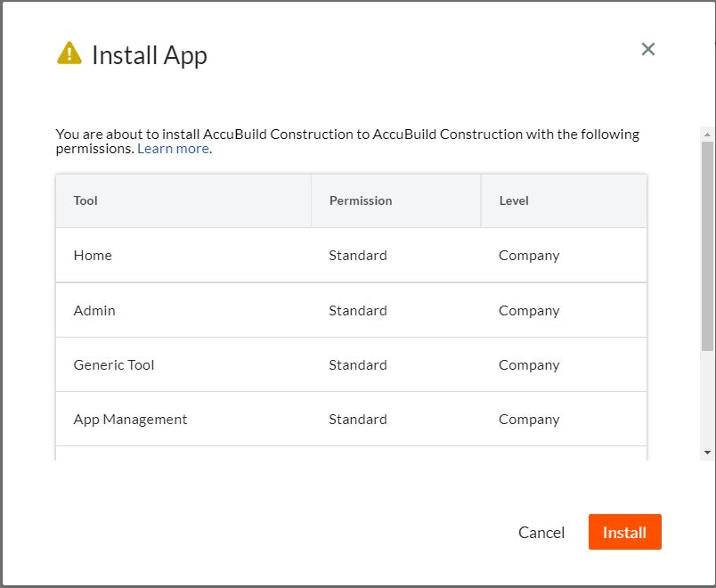Viewport: 716px width, 588px height.
Task: Click the scrollbar up arrow
Action: click(707, 134)
